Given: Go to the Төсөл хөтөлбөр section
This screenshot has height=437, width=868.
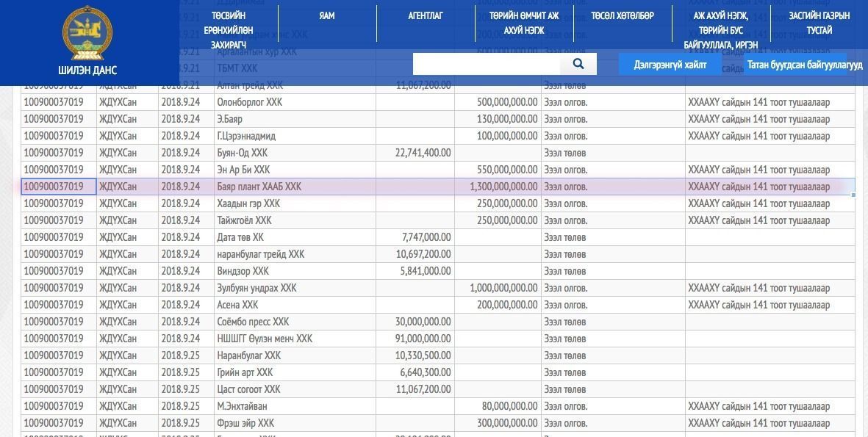Looking at the screenshot, I should (623, 15).
